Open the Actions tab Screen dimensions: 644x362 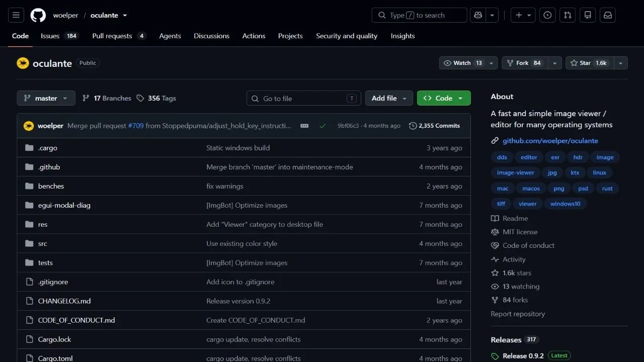(x=254, y=36)
